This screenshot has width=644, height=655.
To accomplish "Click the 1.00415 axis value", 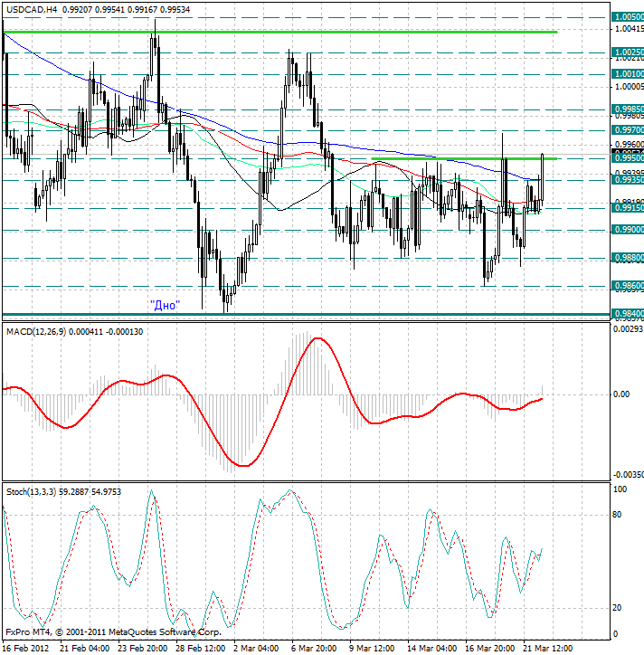I will coord(630,28).
